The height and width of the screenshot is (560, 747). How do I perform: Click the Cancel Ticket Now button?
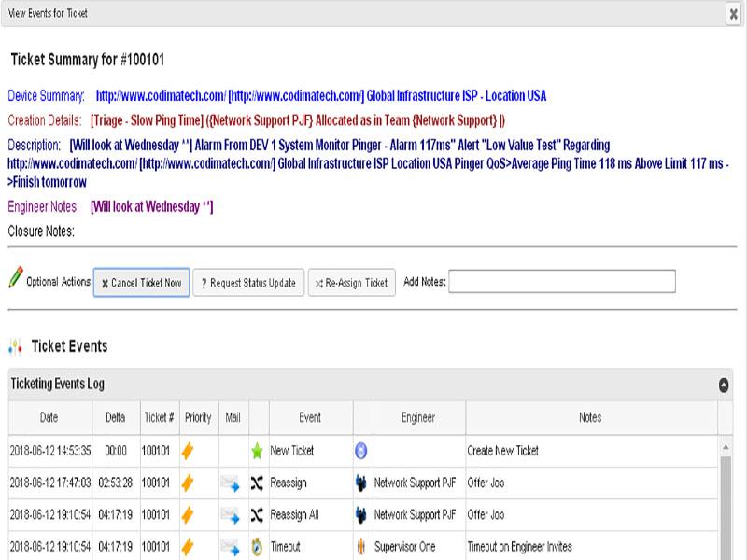click(x=142, y=283)
